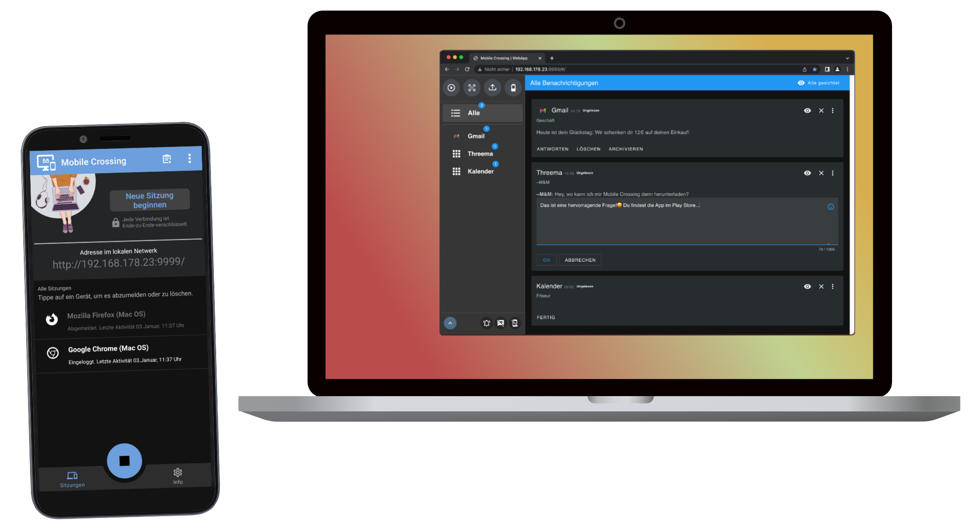
Task: Click the 'Alle Benachrichtigungen' header title
Action: point(564,83)
